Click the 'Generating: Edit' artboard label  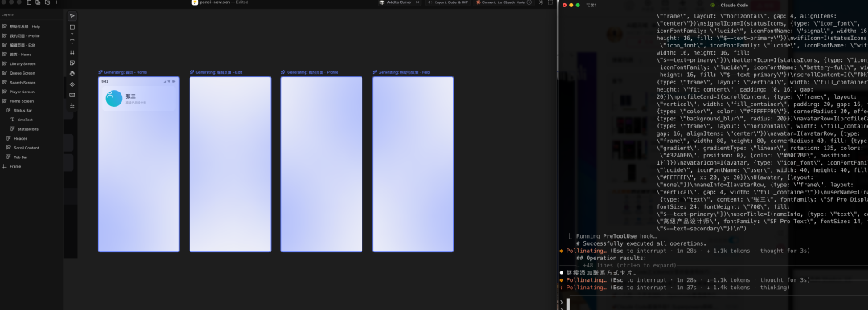pyautogui.click(x=216, y=72)
